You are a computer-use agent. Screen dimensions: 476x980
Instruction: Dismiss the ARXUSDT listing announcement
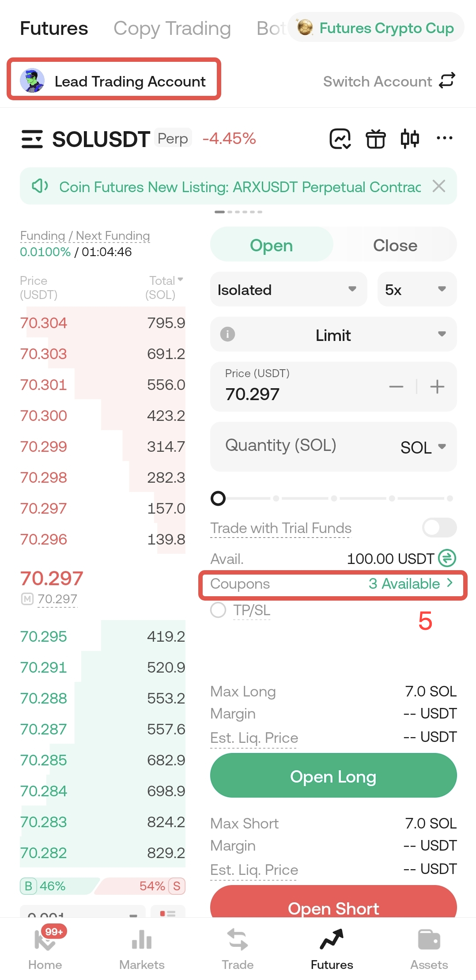tap(438, 186)
